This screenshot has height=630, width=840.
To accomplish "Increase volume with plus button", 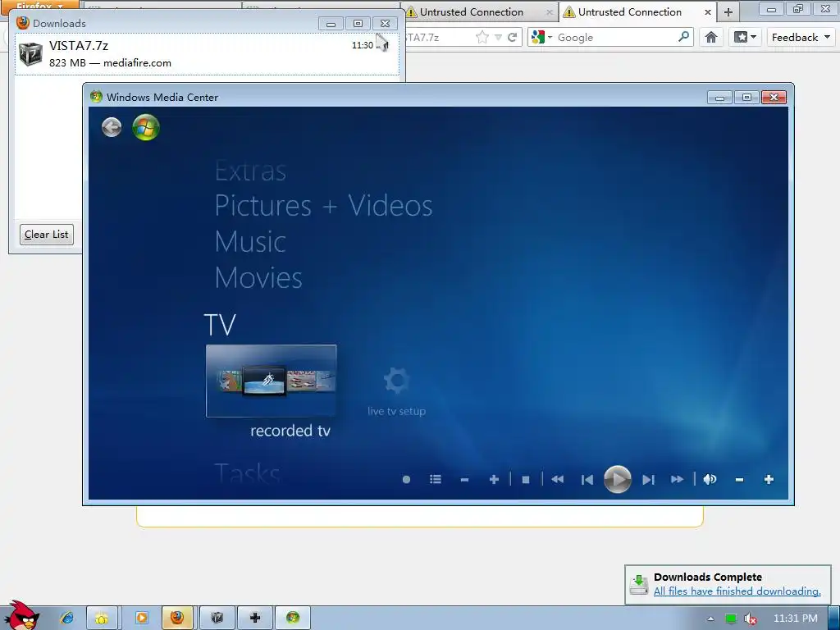I will click(769, 479).
